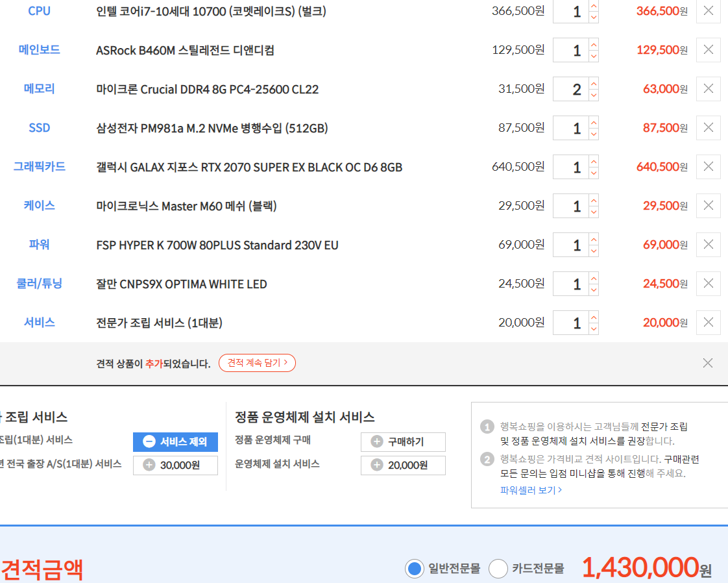Click the 견적 계속 담기 button
The width and height of the screenshot is (728, 583).
[257, 363]
